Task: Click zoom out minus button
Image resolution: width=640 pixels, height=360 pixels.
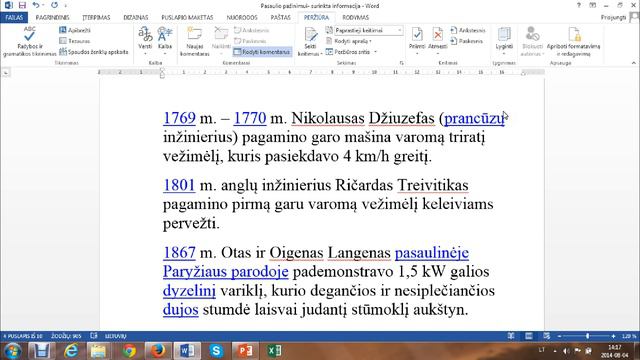Action: point(560,336)
